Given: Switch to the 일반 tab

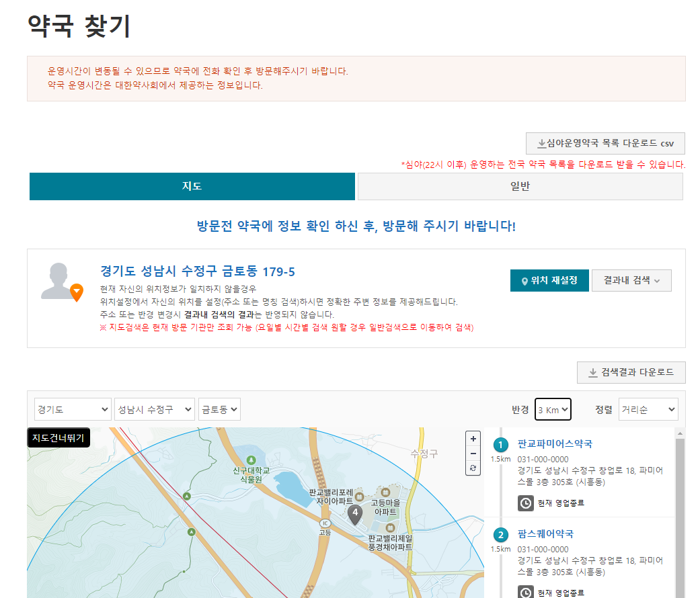Looking at the screenshot, I should pos(520,186).
